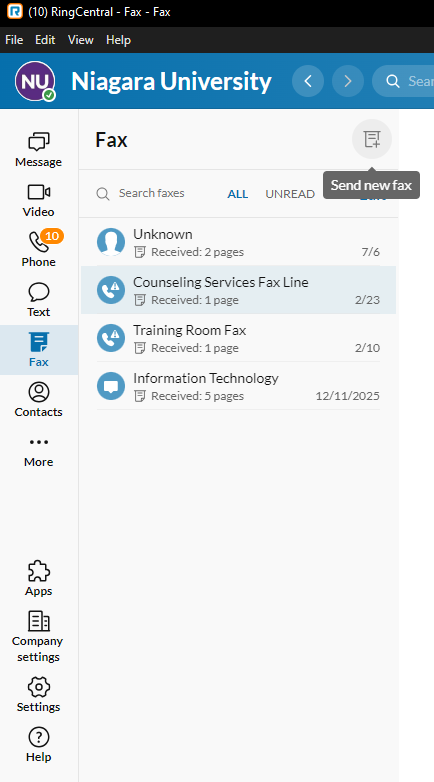434x782 pixels.
Task: Open the Information Technology fax
Action: [x=238, y=386]
